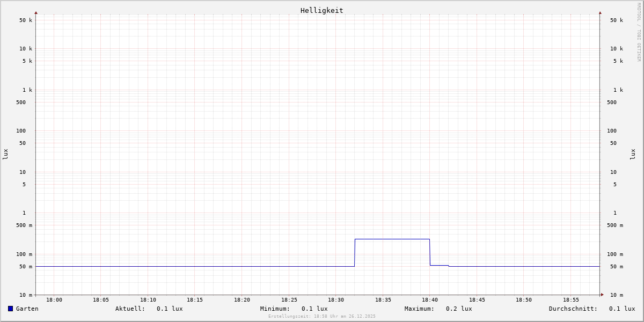Select the Durchschnitt 0.1 lux value
The width and height of the screenshot is (644, 322).
point(622,309)
